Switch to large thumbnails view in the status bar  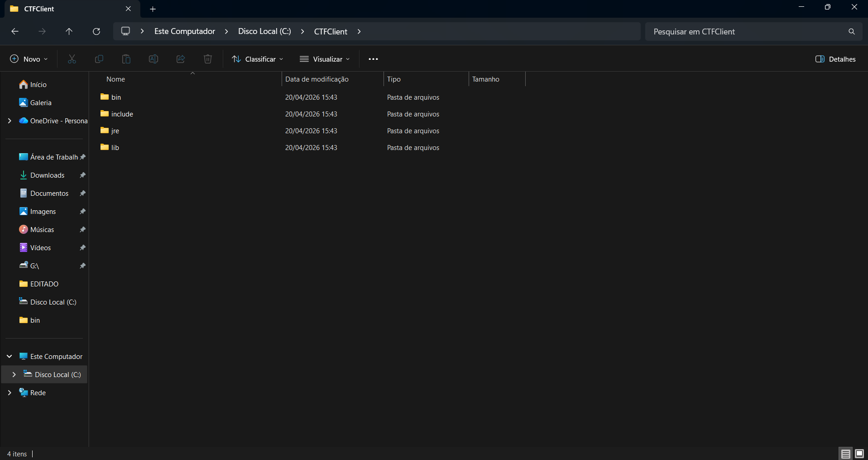tap(859, 453)
